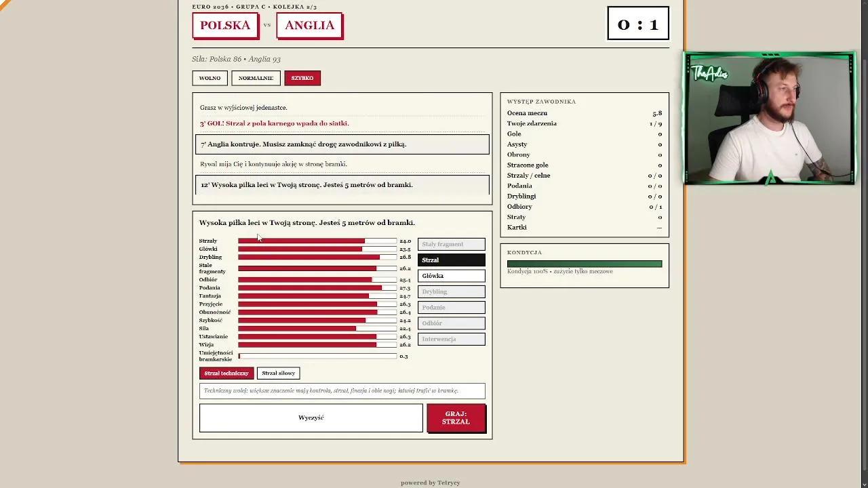
Task: Click the Wyczyść button
Action: 311,418
